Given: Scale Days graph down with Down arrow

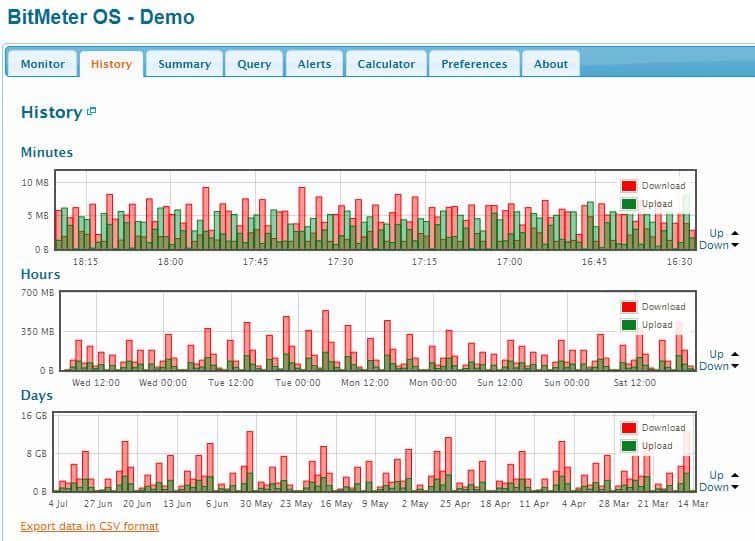Looking at the screenshot, I should (735, 487).
